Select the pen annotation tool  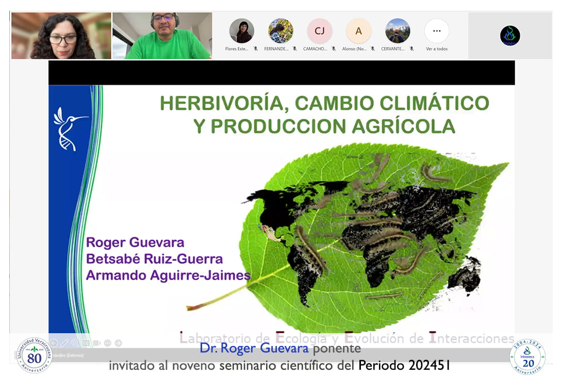(x=64, y=343)
